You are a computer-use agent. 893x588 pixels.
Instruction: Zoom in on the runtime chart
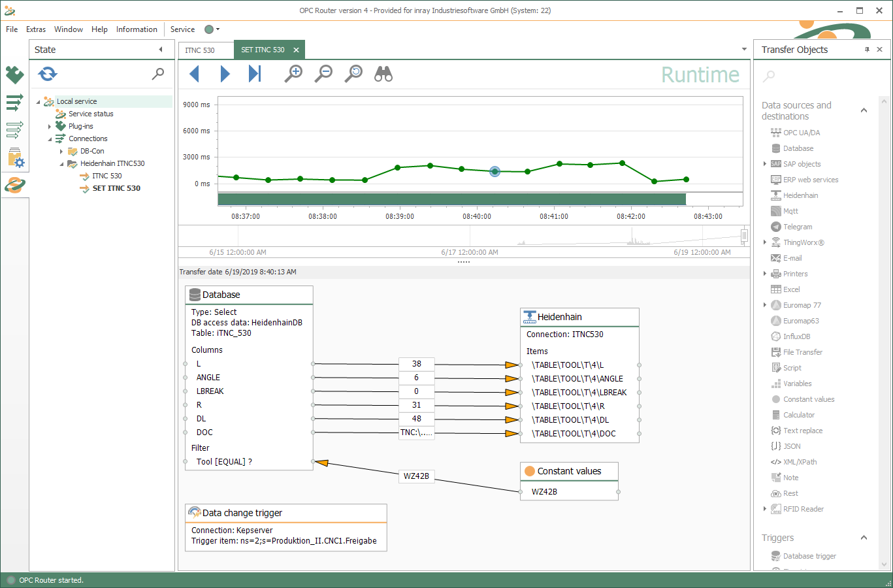point(293,74)
